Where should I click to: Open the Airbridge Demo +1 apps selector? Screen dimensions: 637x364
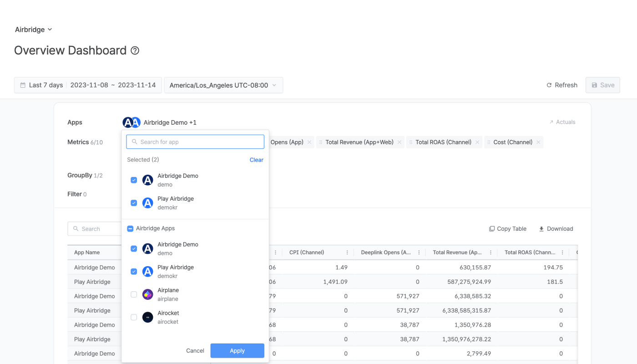click(x=159, y=122)
